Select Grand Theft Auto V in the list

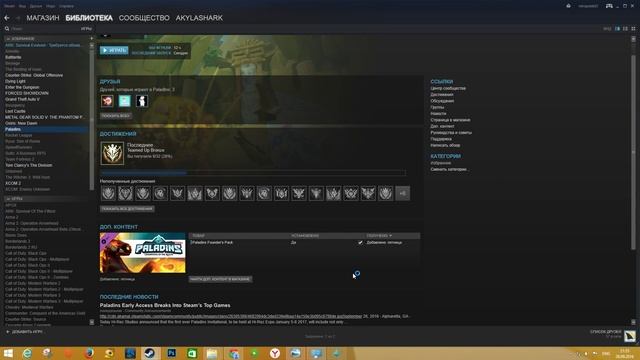coord(22,99)
